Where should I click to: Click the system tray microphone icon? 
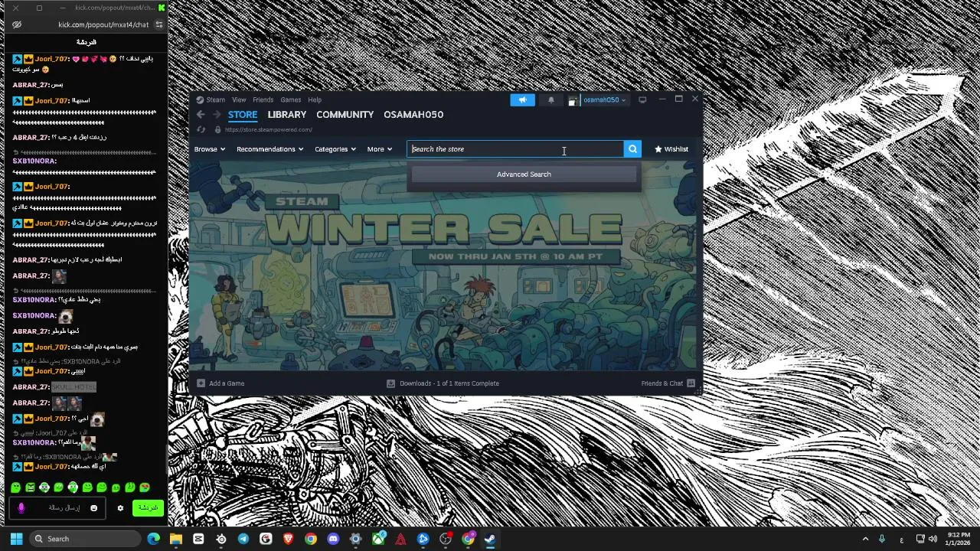[883, 539]
